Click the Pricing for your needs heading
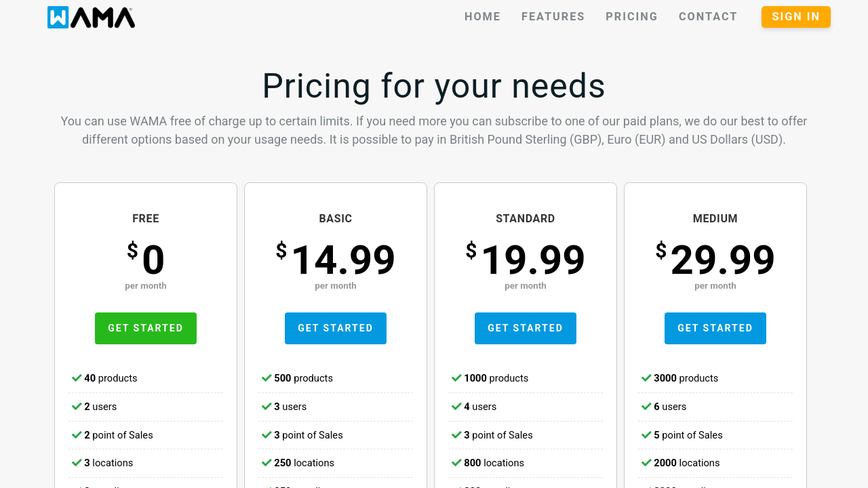This screenshot has height=488, width=868. [x=433, y=86]
